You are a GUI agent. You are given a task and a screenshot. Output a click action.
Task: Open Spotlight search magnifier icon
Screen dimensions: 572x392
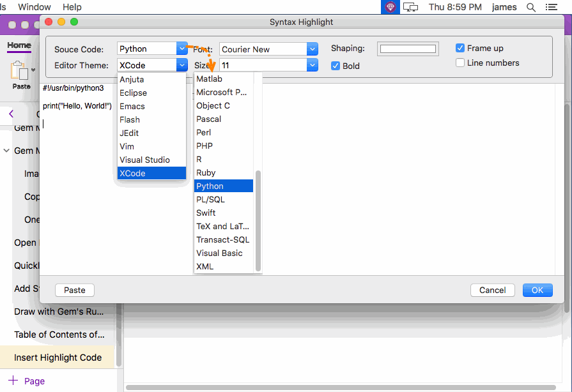(x=530, y=7)
